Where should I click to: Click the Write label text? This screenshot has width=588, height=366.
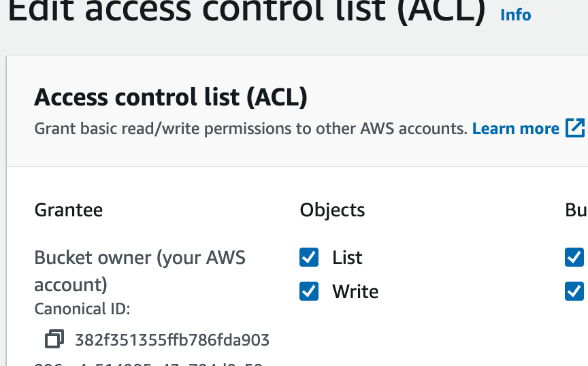(x=355, y=292)
